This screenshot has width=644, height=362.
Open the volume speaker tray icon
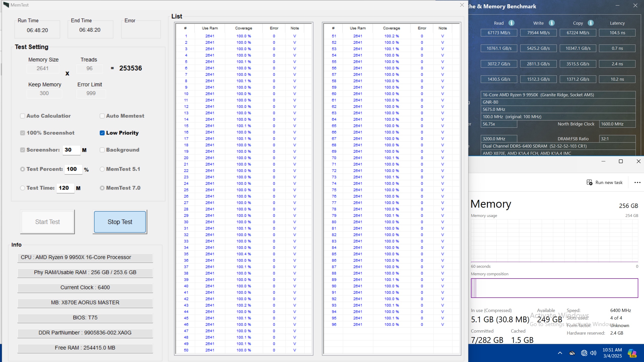[x=593, y=353]
